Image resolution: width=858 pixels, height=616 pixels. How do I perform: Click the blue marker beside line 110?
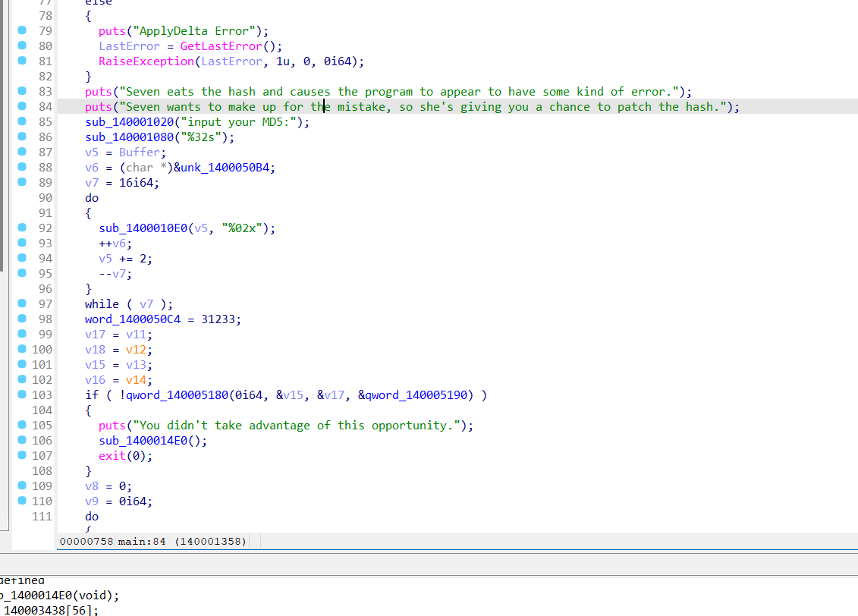point(22,501)
